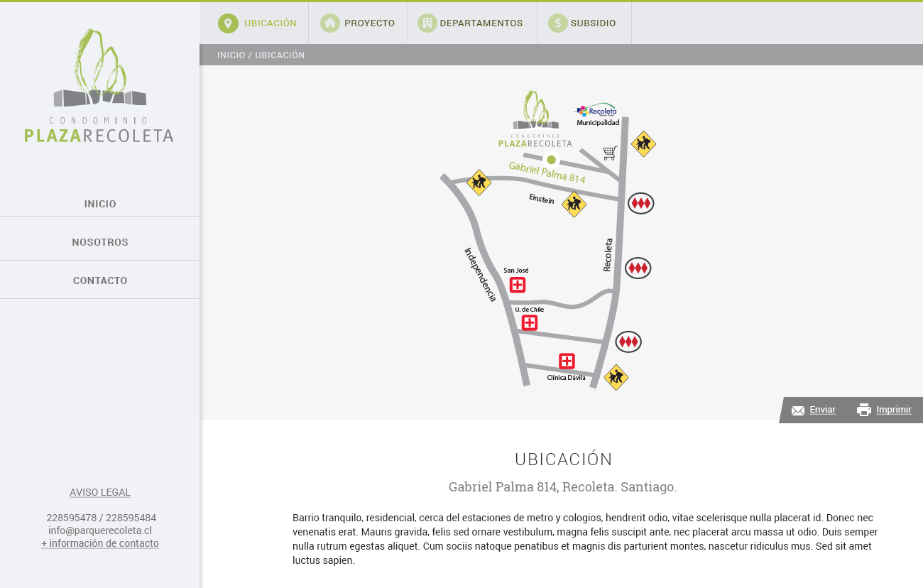Click the Enviar envelope icon
This screenshot has height=588, width=923.
coord(798,410)
